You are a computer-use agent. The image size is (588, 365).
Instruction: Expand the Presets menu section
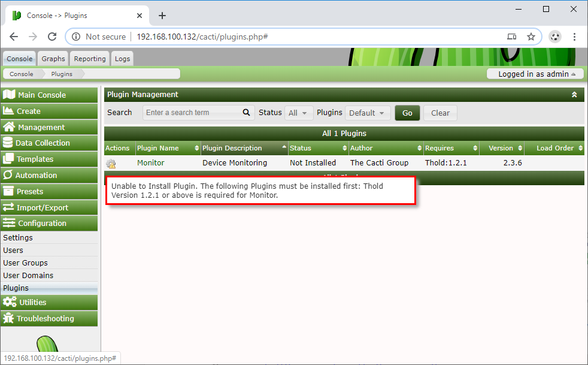point(49,191)
